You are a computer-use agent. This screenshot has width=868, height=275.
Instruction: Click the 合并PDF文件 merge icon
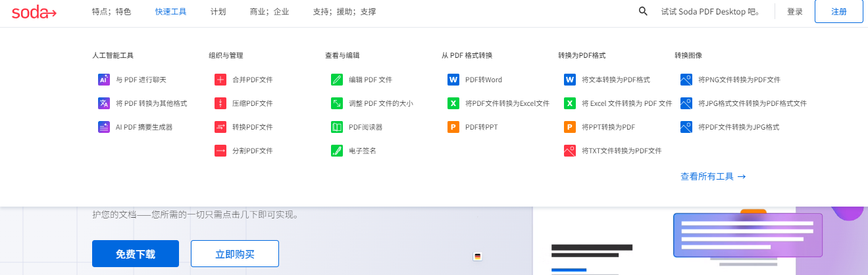(220, 80)
